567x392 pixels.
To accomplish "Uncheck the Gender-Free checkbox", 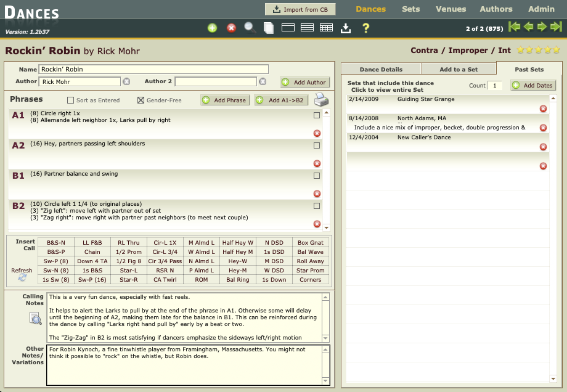I will click(141, 100).
